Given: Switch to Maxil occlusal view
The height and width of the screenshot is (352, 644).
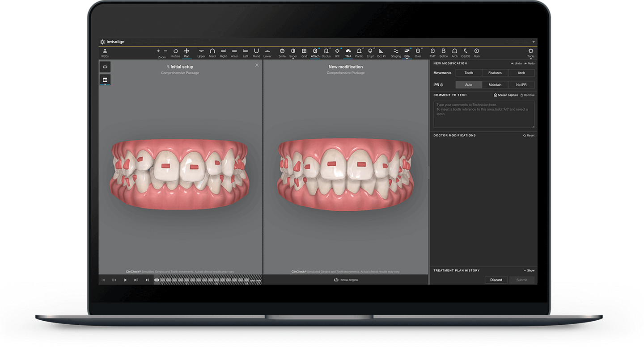Looking at the screenshot, I should pyautogui.click(x=212, y=53).
